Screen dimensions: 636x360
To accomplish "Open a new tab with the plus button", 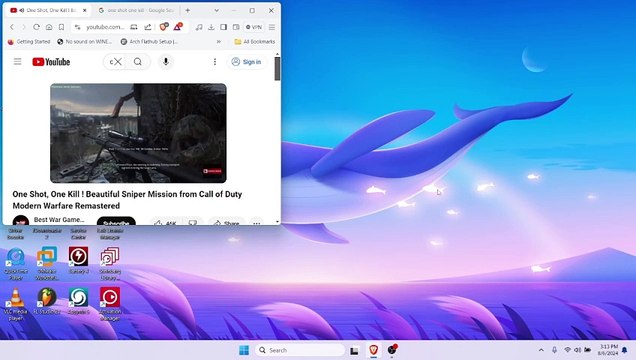I will pos(187,11).
